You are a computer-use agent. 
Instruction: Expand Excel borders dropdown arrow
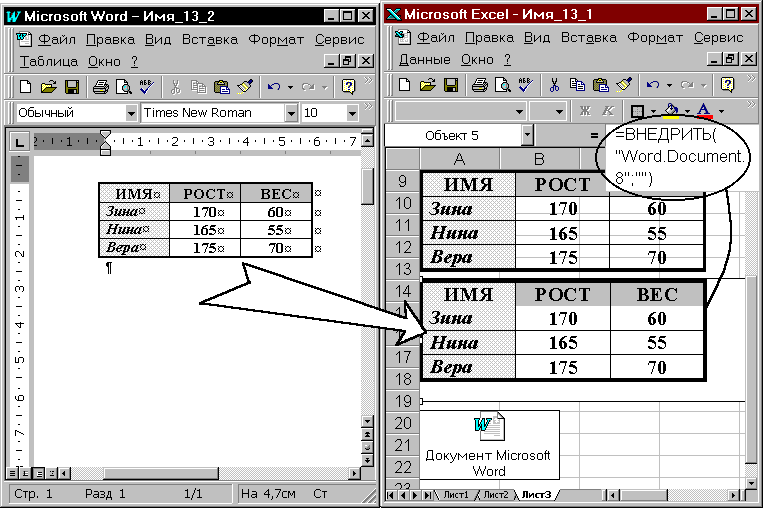coord(654,112)
